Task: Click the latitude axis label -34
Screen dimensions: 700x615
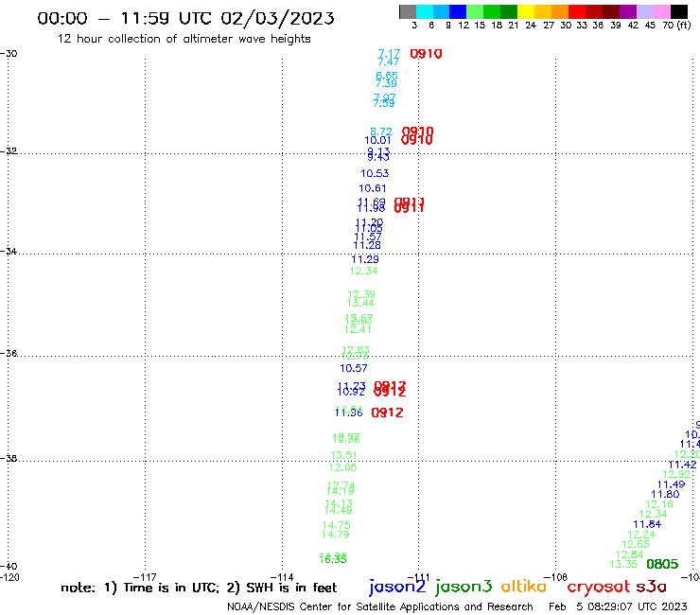Action: coord(9,251)
